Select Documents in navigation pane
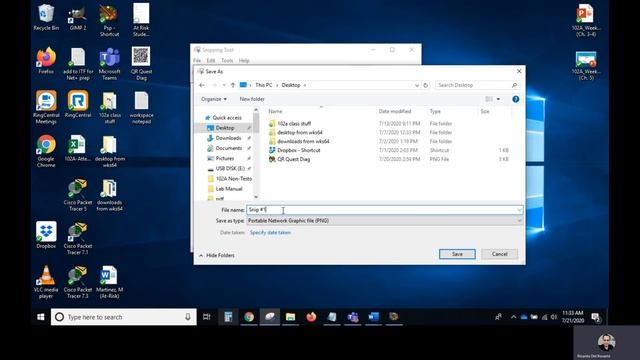Screen dimensions: 640x360 point(228,148)
